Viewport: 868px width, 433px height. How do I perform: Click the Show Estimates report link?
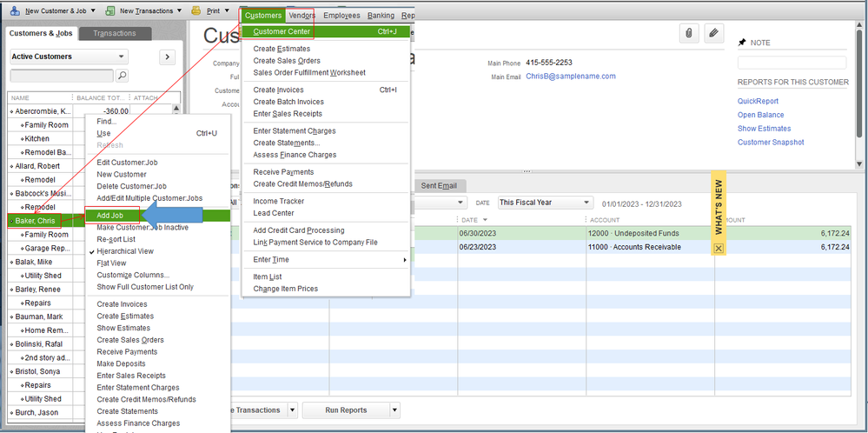(764, 129)
